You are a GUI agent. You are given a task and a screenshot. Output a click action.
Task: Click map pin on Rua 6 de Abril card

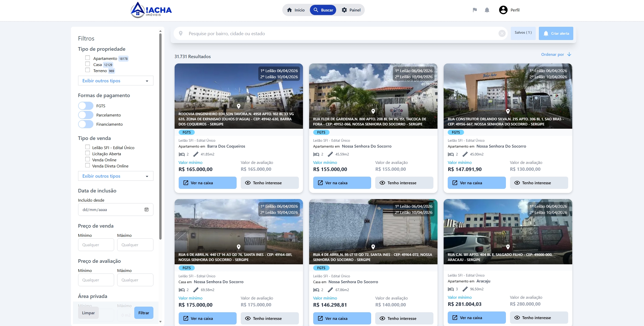point(239,247)
